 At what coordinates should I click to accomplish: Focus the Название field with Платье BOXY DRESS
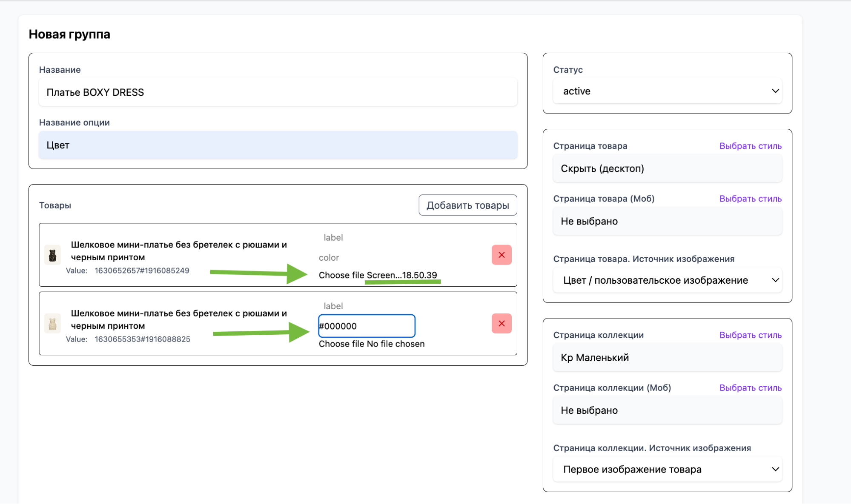(278, 92)
